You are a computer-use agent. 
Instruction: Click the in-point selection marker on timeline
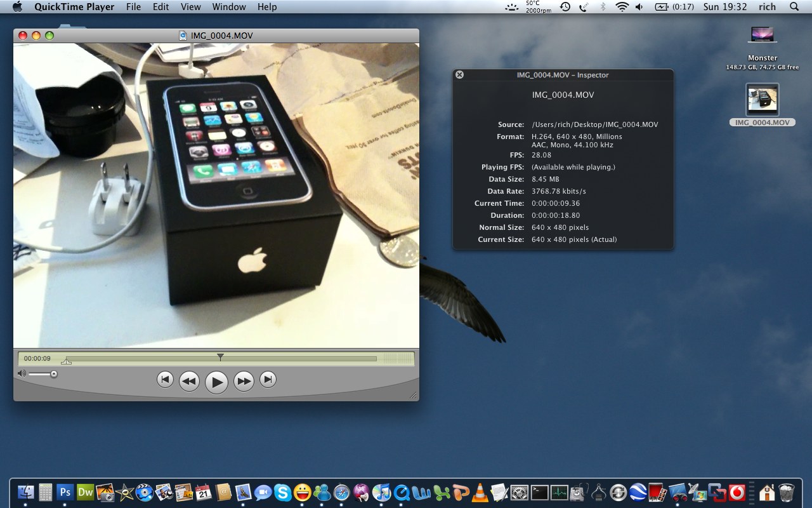point(66,361)
